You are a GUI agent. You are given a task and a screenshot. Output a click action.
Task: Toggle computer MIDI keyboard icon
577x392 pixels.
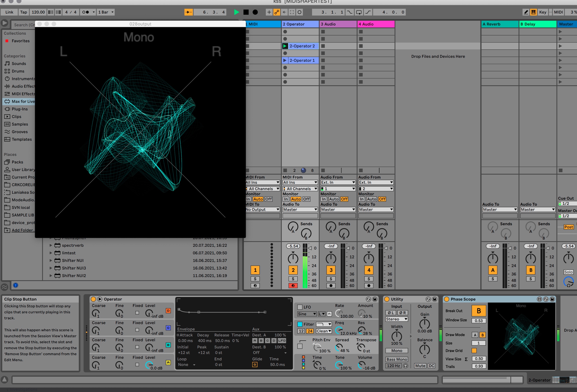coord(533,12)
